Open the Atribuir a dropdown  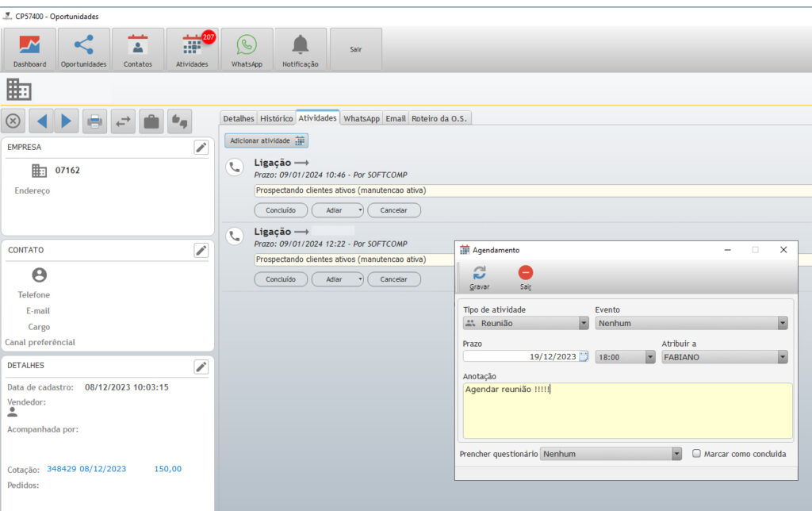pyautogui.click(x=783, y=357)
